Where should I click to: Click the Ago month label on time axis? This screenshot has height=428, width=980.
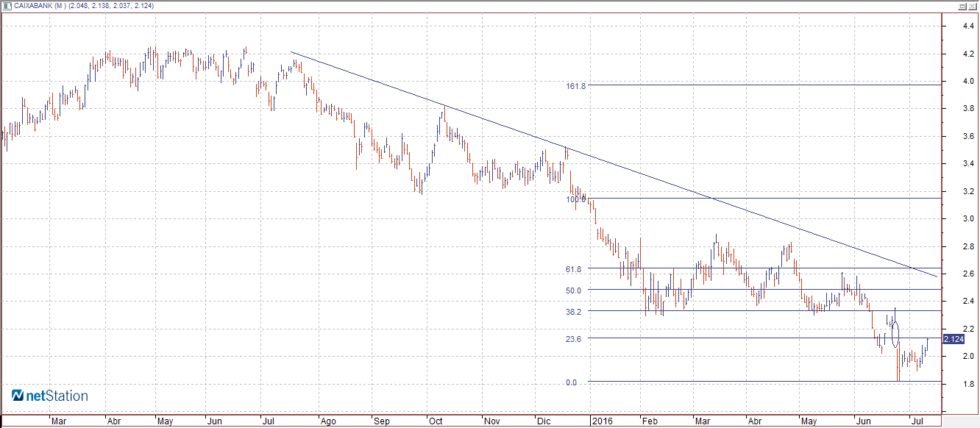click(327, 422)
